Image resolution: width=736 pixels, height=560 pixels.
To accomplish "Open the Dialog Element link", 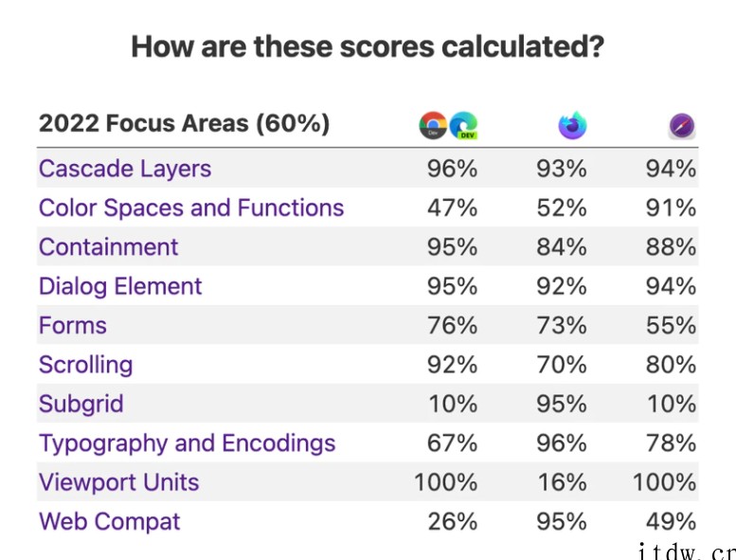I will click(120, 286).
